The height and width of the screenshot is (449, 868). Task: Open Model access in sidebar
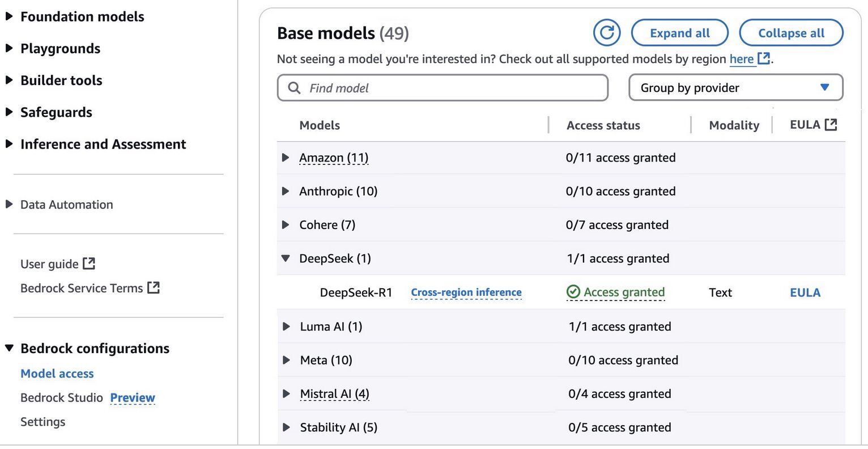(x=57, y=374)
